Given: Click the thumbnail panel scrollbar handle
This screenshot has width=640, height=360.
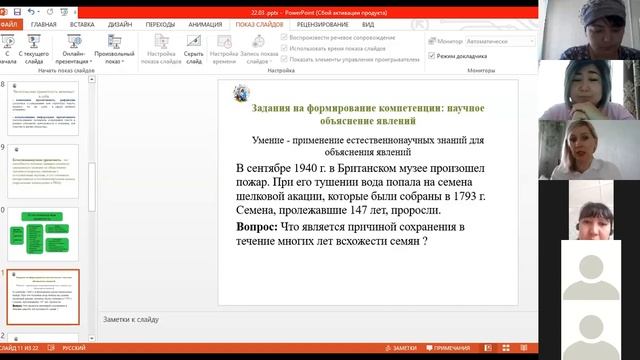Looking at the screenshot, I should point(92,187).
